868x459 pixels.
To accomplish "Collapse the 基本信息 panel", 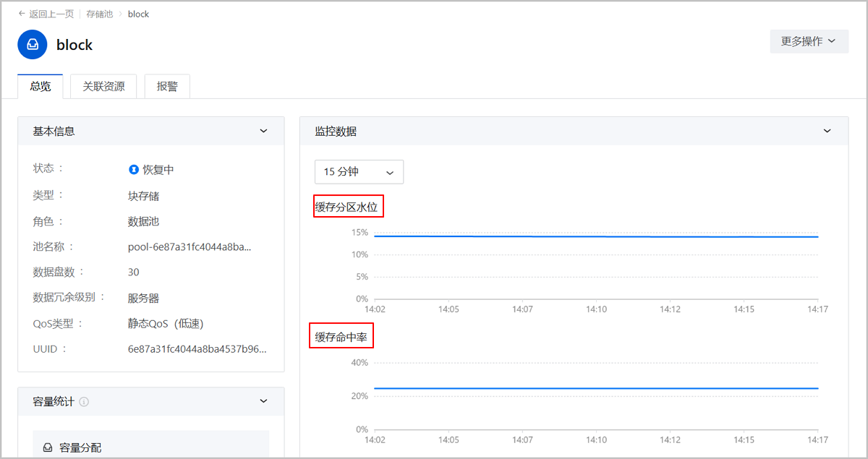I will tap(263, 132).
